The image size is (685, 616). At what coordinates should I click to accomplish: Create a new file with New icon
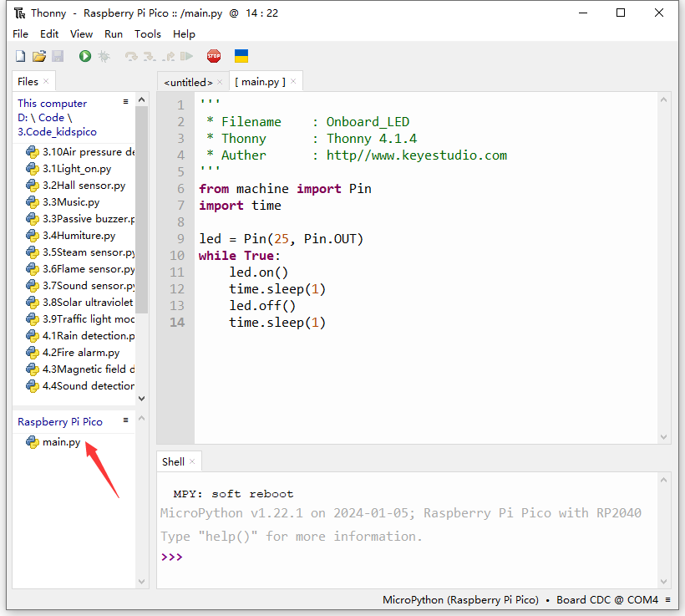click(20, 56)
